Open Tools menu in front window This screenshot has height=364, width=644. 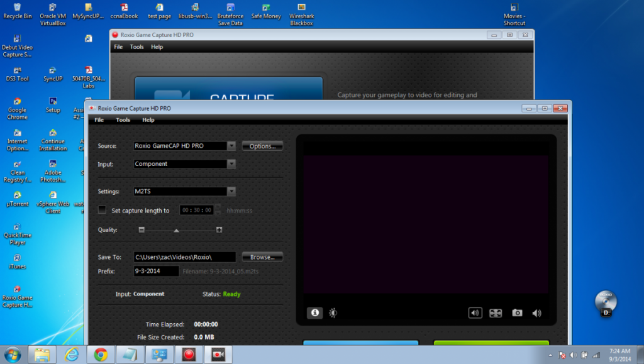(123, 120)
